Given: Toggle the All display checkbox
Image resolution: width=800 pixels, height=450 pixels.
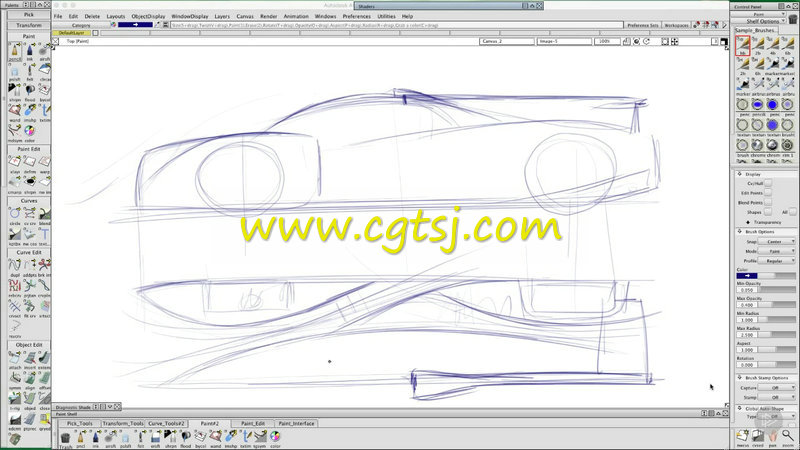Looking at the screenshot, I should coord(792,212).
